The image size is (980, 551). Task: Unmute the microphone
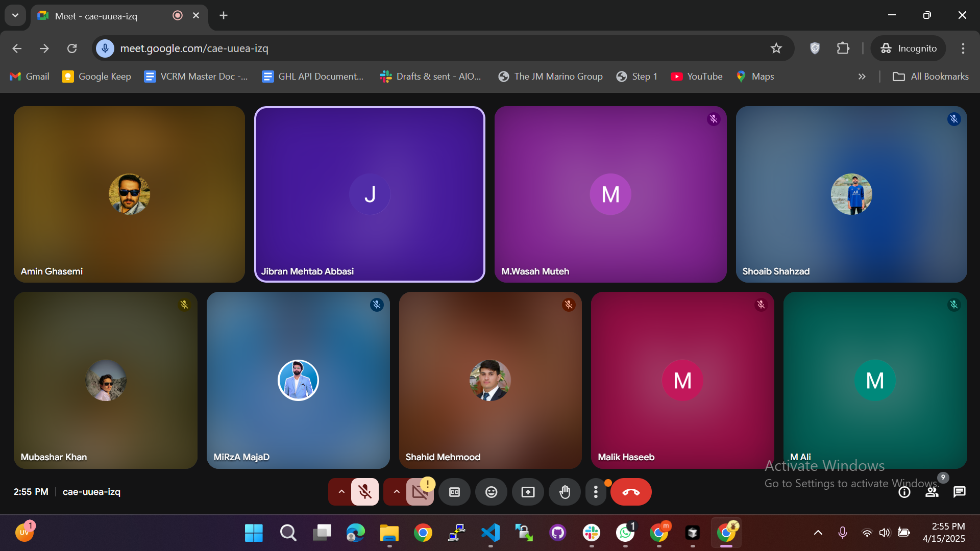(364, 492)
